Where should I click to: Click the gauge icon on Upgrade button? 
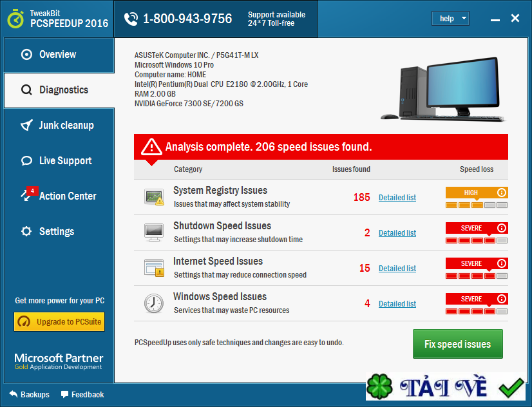point(24,321)
